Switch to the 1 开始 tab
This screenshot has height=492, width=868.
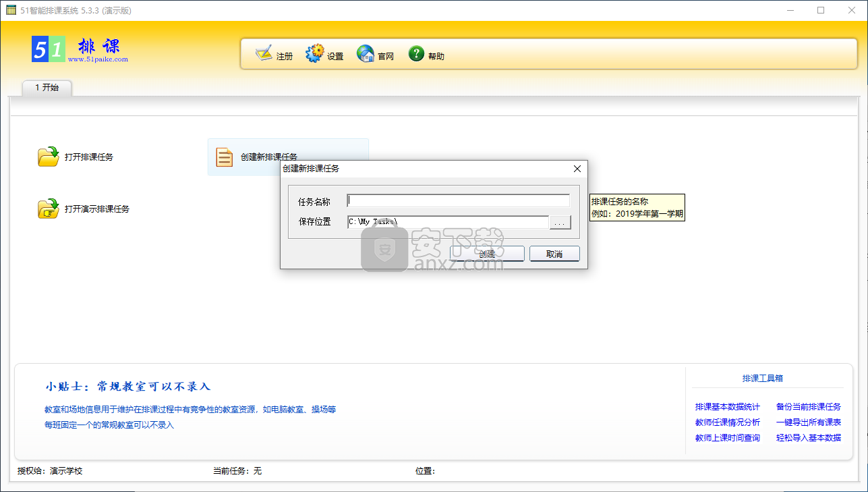click(47, 88)
